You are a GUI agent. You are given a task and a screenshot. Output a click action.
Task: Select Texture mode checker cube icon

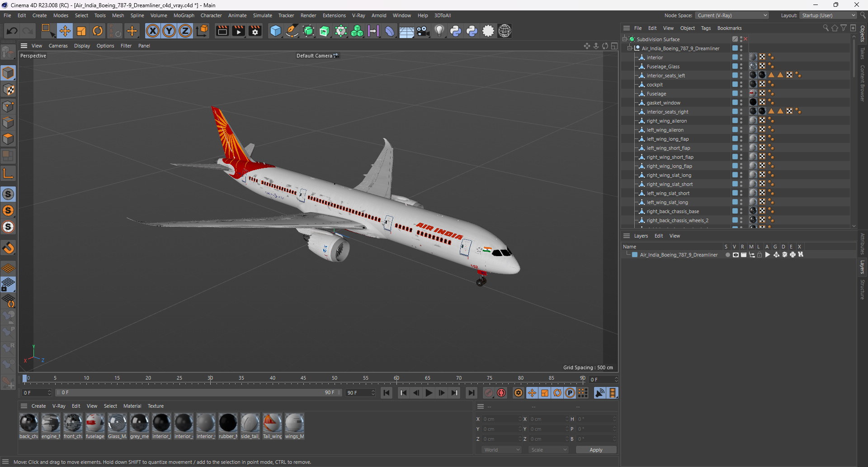point(8,90)
